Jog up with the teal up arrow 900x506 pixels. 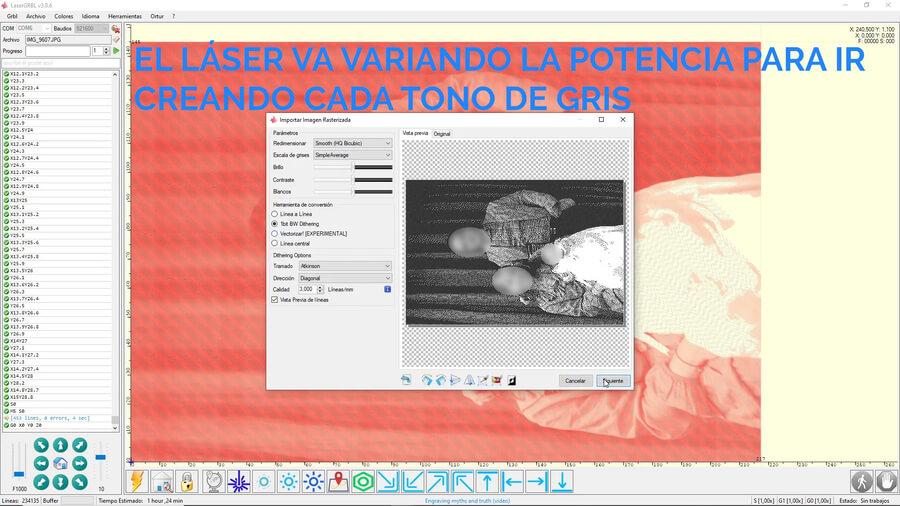tap(60, 445)
